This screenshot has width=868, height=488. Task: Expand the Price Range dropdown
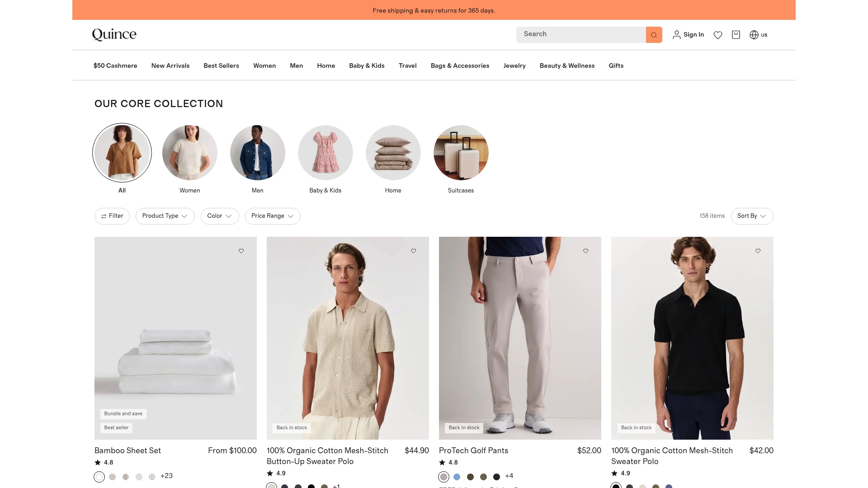[273, 216]
